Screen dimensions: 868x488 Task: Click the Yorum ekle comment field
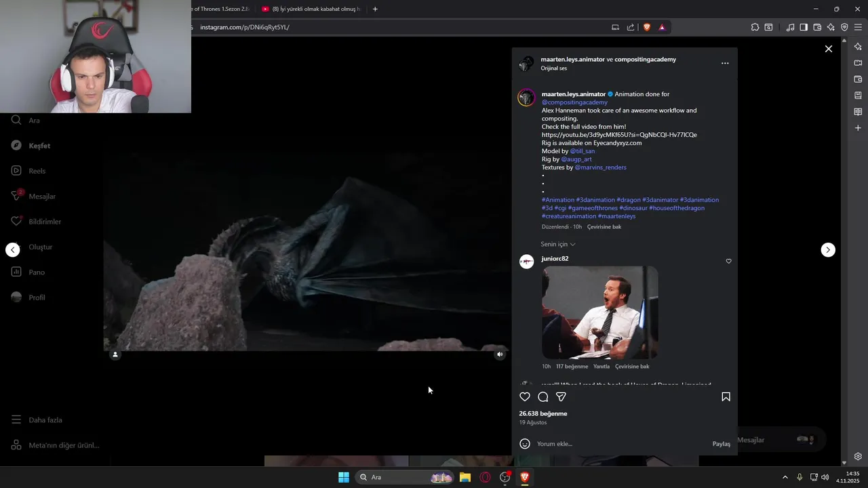click(621, 444)
